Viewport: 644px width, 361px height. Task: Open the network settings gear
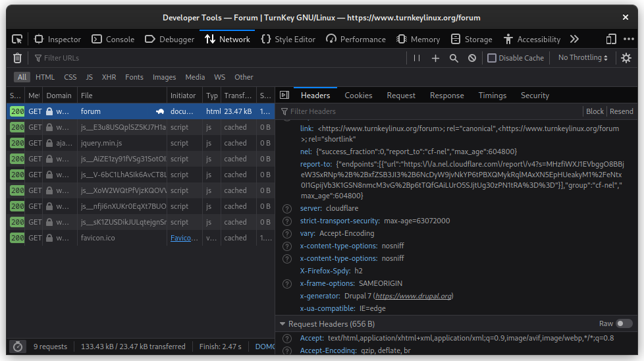click(626, 58)
